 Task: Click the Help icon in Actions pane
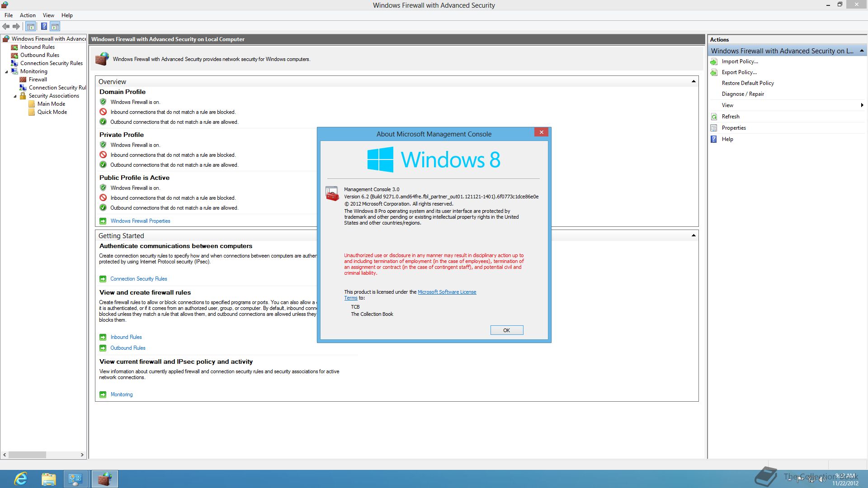click(714, 139)
